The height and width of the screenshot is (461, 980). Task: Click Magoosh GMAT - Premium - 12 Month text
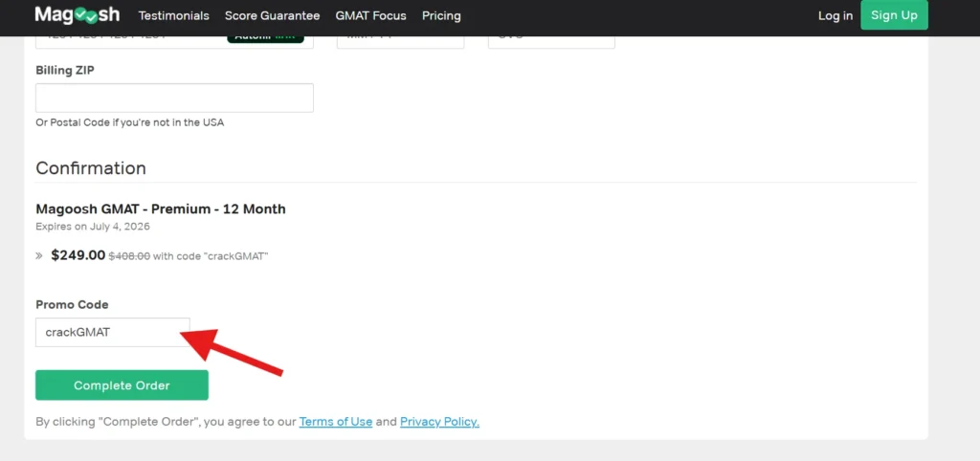(161, 209)
